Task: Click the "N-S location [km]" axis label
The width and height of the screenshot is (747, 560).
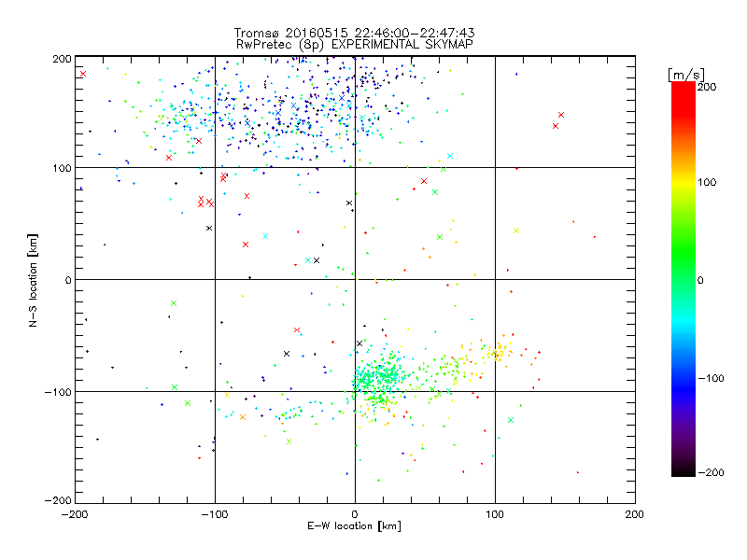Action: tap(33, 280)
